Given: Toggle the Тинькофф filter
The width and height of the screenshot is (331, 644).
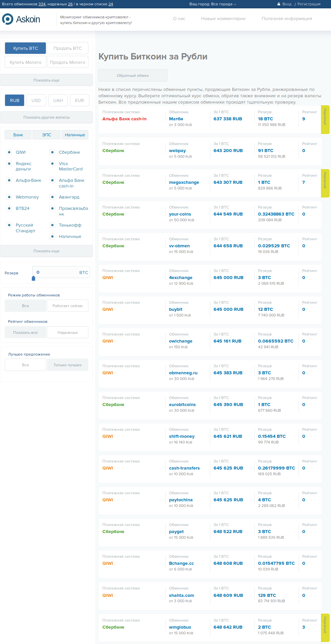Looking at the screenshot, I should [x=52, y=225].
